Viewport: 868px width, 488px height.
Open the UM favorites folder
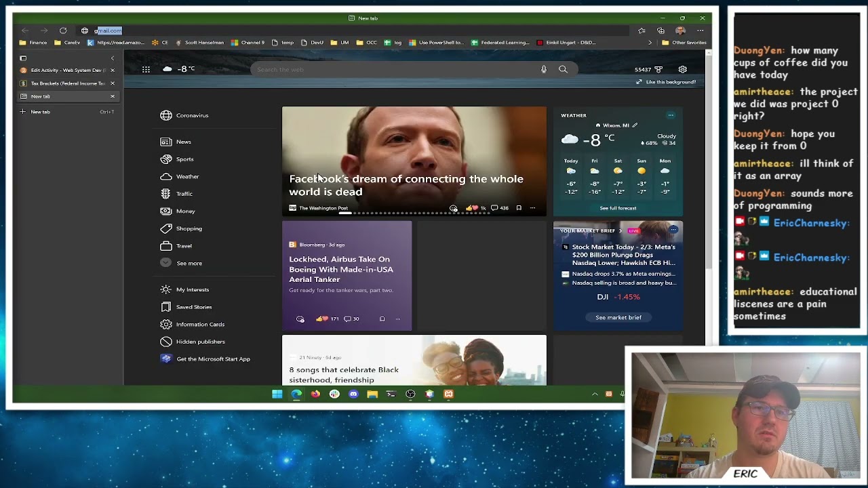coord(340,43)
